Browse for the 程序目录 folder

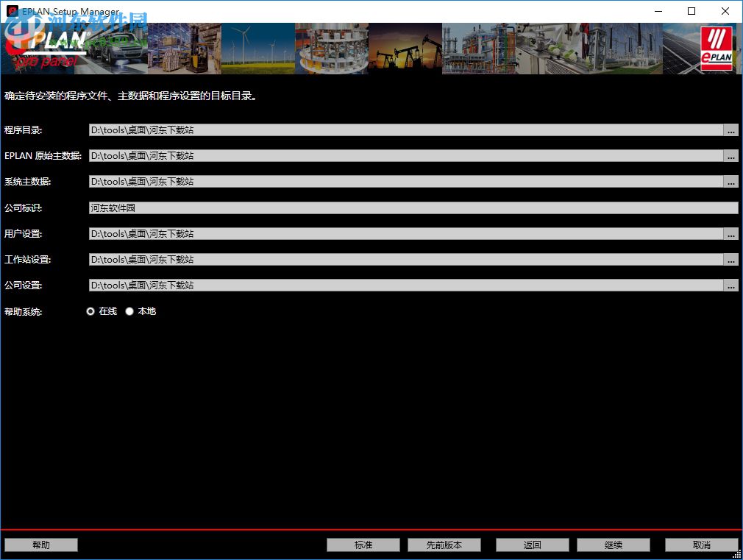pyautogui.click(x=730, y=130)
